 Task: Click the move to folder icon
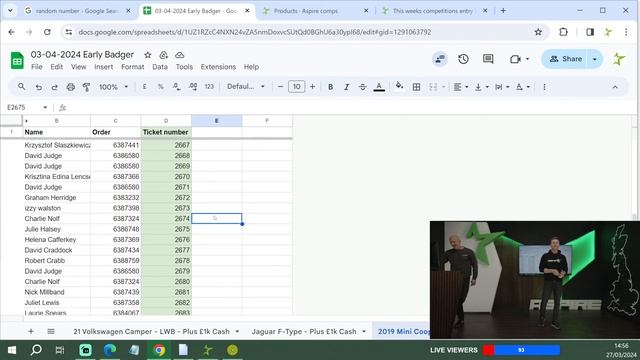(x=163, y=55)
